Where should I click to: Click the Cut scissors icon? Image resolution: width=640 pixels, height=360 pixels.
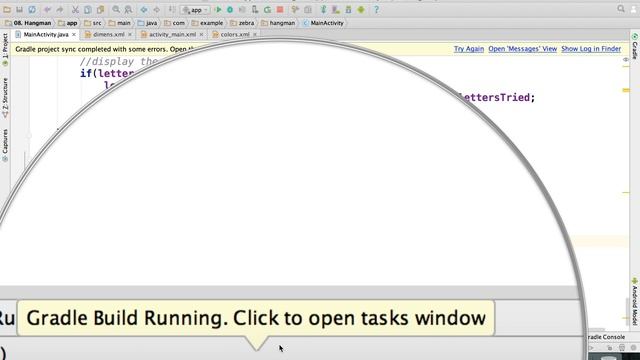[x=75, y=9]
